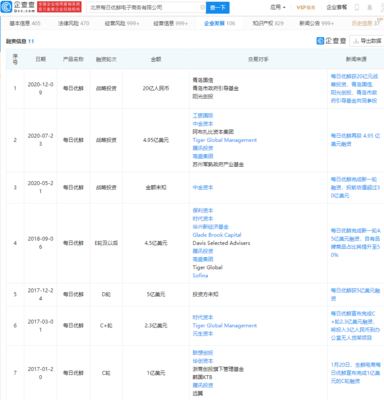
Task: Expand the 应用 dropdown menu
Action: tap(278, 7)
